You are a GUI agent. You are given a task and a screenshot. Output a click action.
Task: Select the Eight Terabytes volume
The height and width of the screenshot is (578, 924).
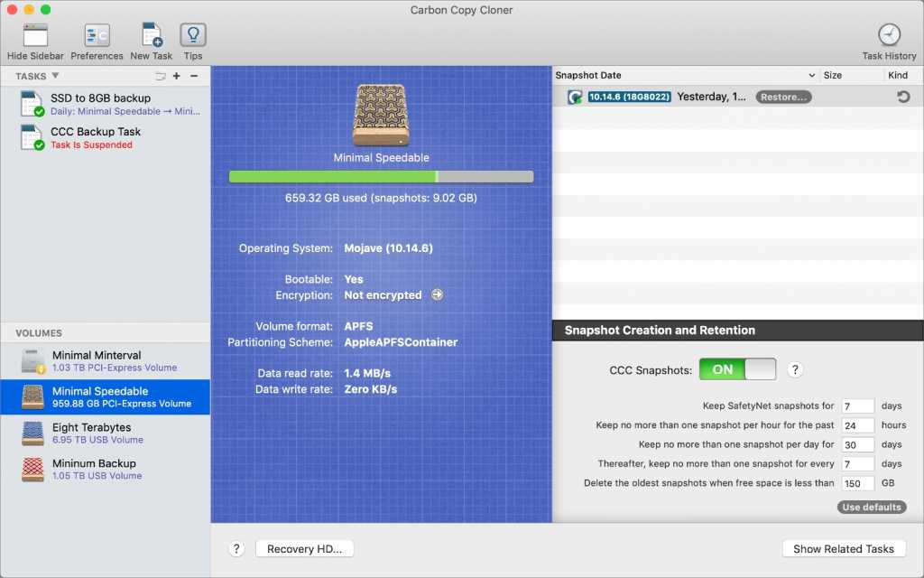coord(105,433)
